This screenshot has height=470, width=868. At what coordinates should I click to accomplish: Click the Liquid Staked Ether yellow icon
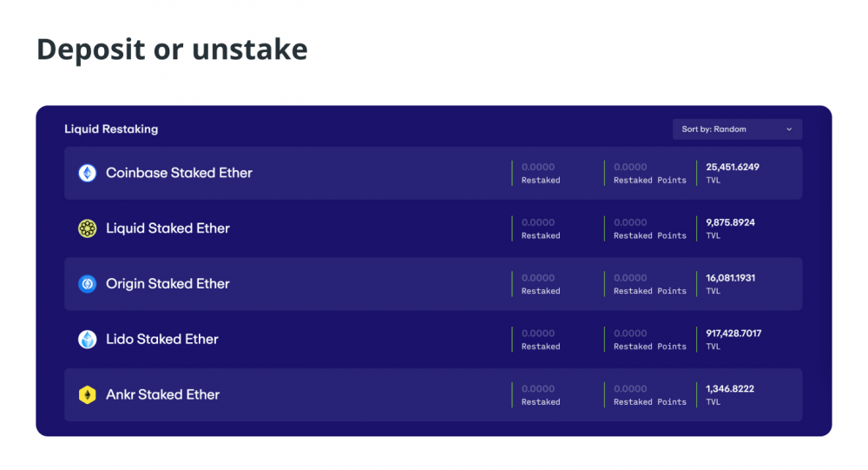[87, 228]
